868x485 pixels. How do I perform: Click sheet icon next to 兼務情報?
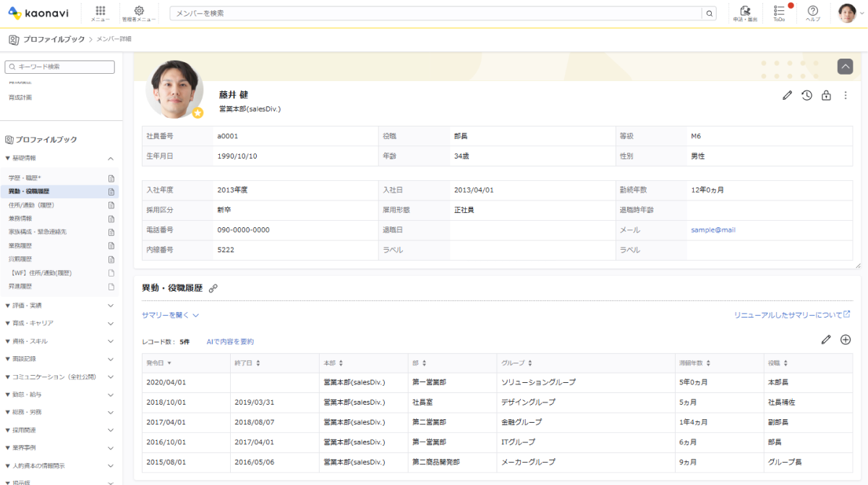pyautogui.click(x=111, y=219)
